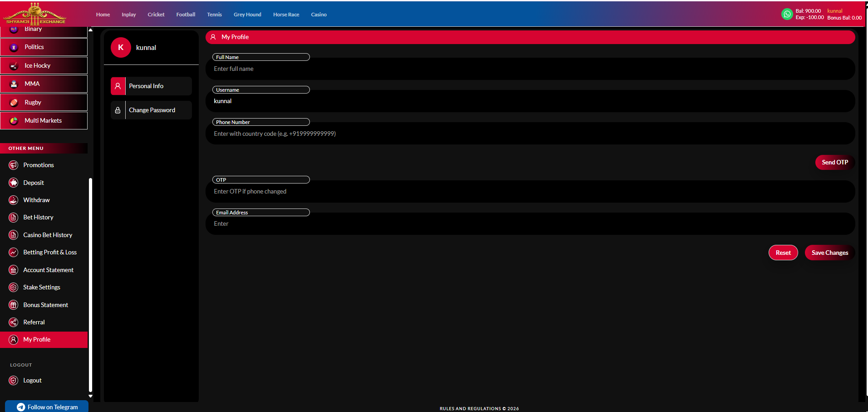Open WhatsApp support icon
The width and height of the screenshot is (868, 412).
point(787,14)
